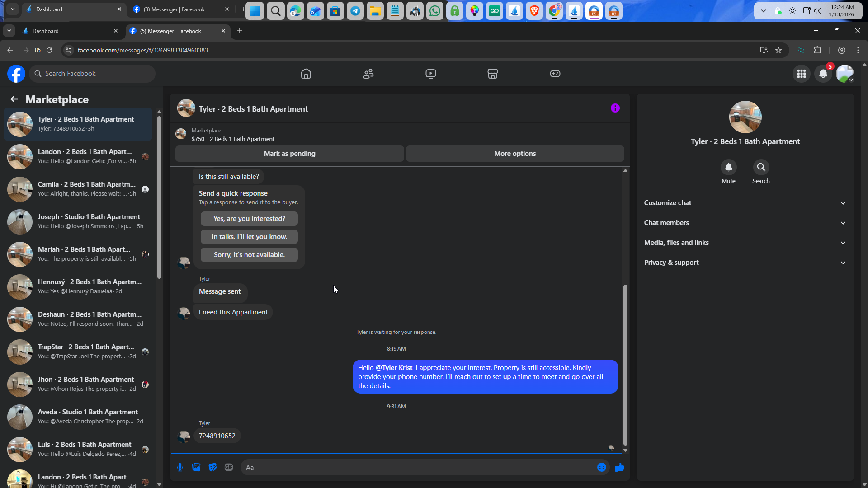This screenshot has width=868, height=488.
Task: Toggle the conversation information panel
Action: pos(615,108)
